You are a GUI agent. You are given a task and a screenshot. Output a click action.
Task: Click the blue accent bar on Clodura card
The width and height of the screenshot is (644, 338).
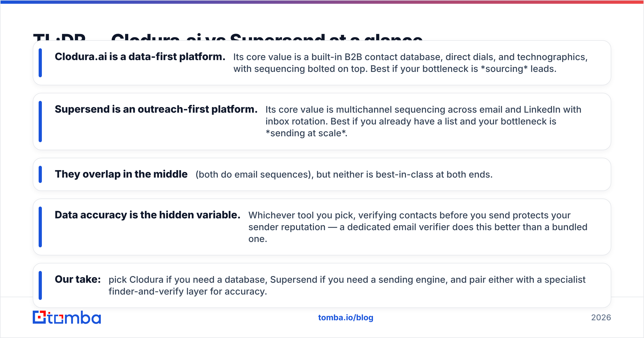[x=40, y=63]
